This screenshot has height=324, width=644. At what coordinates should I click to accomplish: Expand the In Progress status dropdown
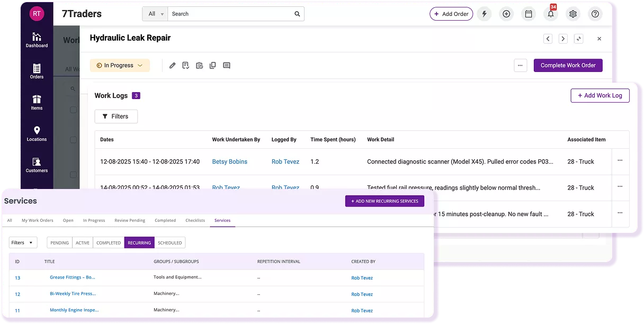(x=120, y=66)
